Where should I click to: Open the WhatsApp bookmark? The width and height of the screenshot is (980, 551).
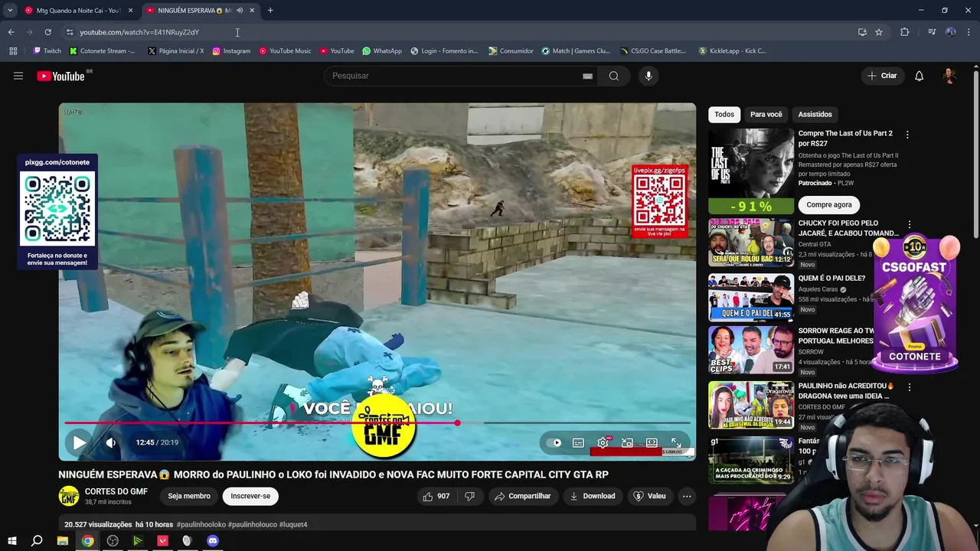[381, 51]
